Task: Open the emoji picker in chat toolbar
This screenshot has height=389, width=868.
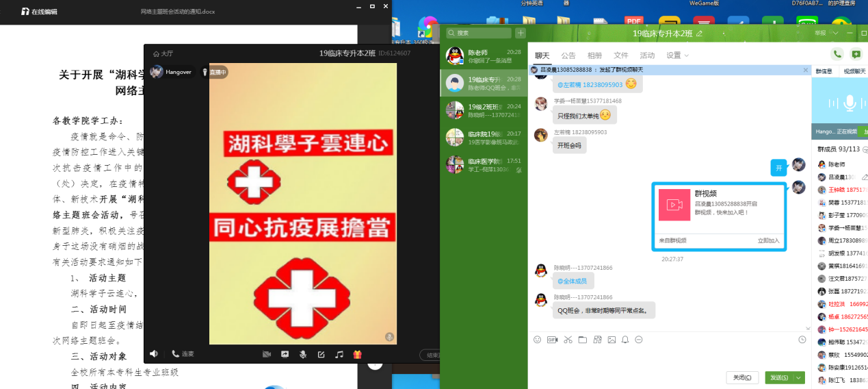Action: coord(537,340)
